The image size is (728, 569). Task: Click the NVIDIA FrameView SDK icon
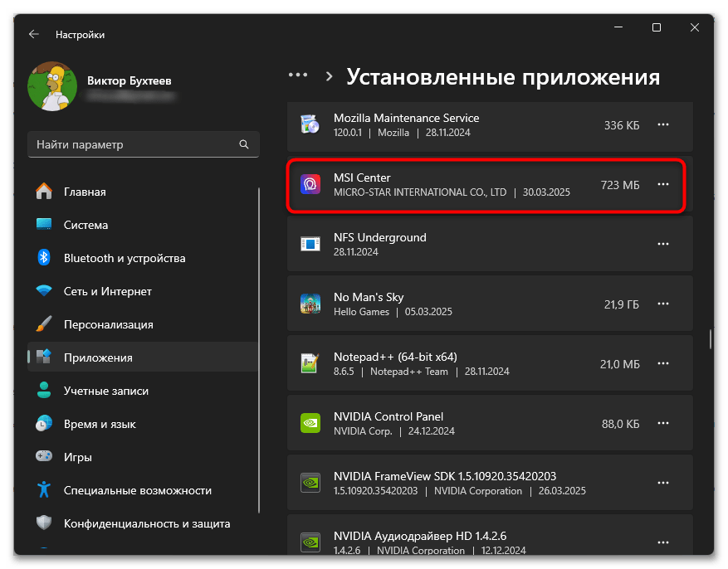(x=310, y=483)
